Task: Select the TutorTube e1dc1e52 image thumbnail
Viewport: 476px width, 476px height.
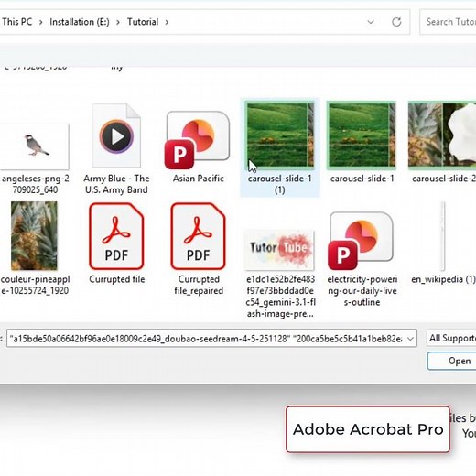Action: pos(280,250)
